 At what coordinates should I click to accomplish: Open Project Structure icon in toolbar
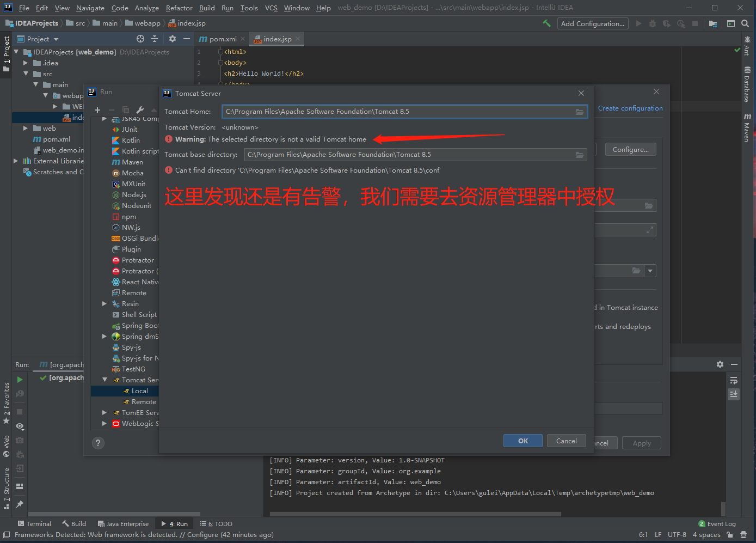(712, 23)
